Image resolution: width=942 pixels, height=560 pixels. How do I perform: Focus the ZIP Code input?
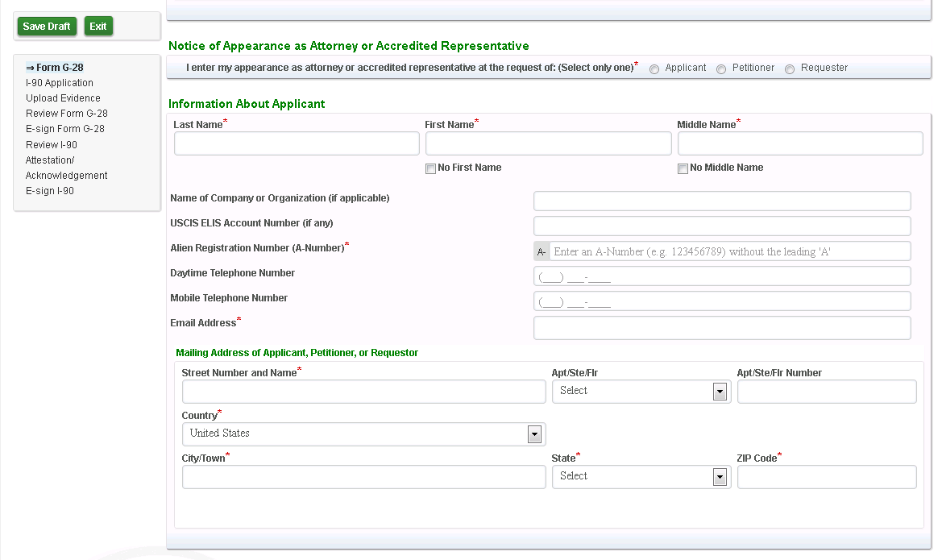[x=827, y=477]
